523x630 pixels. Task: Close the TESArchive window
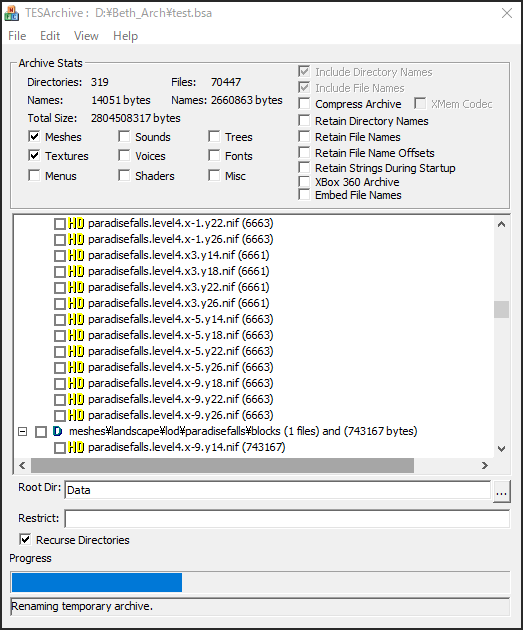pyautogui.click(x=507, y=13)
